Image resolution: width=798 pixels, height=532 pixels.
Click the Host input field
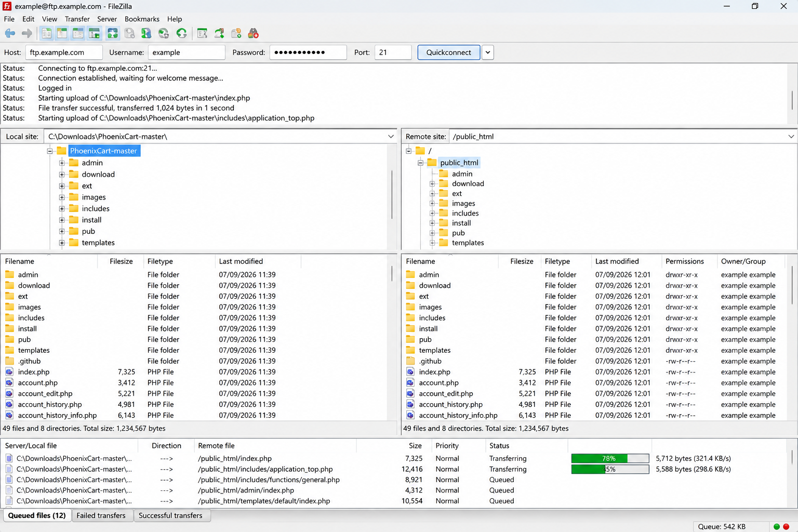64,52
